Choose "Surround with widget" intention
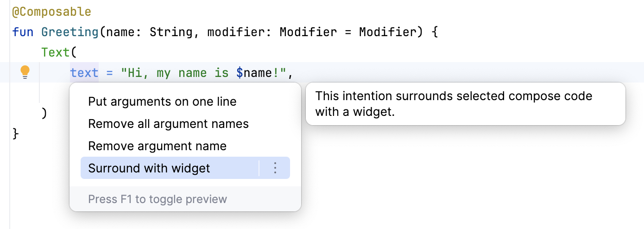Viewport: 644px width, 229px height. point(149,168)
